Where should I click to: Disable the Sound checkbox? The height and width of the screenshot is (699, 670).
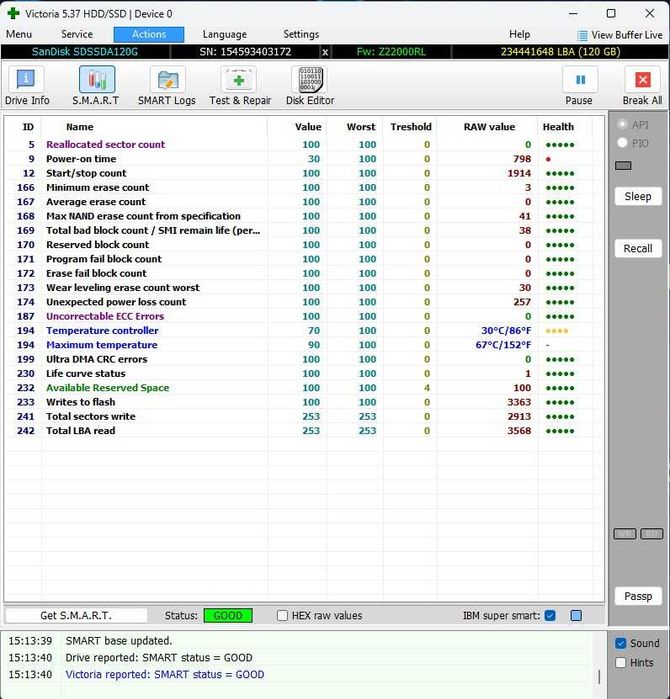click(x=621, y=643)
